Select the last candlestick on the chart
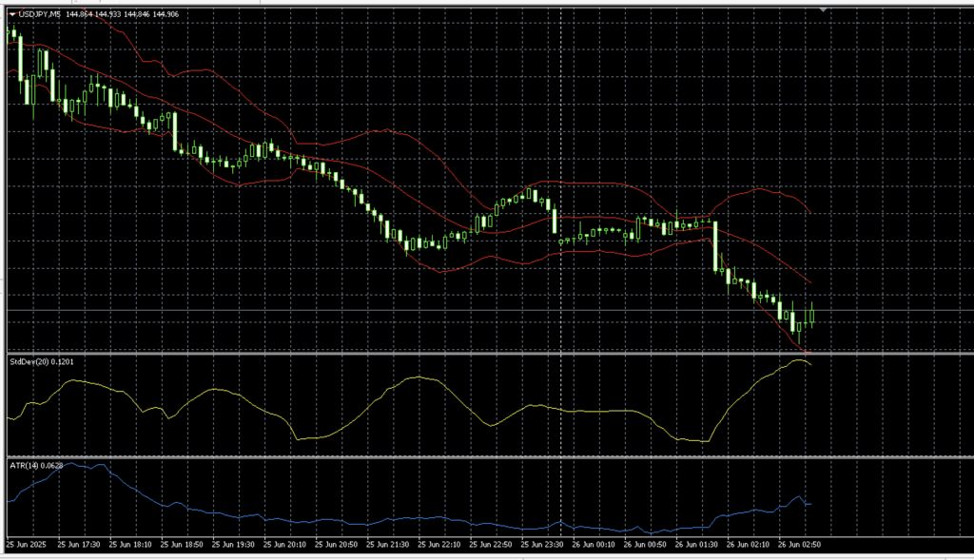 coord(813,314)
